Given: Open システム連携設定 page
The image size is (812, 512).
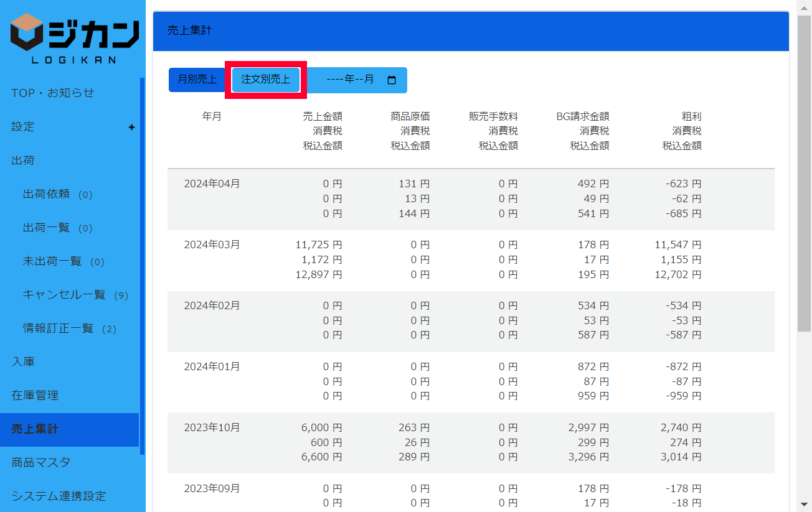Looking at the screenshot, I should point(59,496).
